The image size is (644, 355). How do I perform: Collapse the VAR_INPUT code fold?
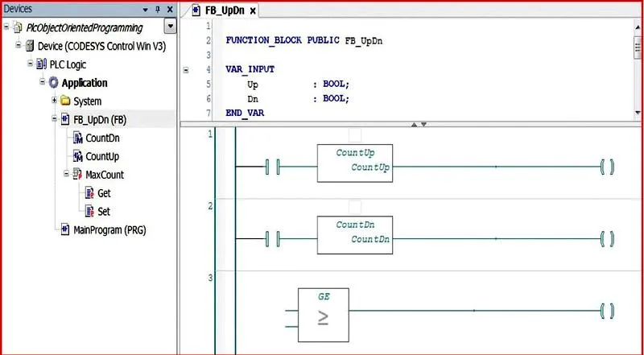pyautogui.click(x=186, y=70)
